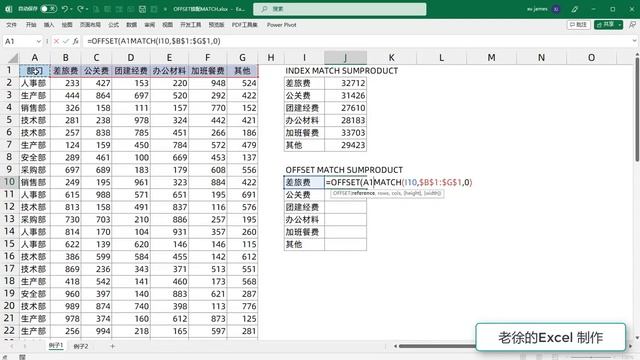Open the Customize Quick Access Toolbar dropdown
Image resolution: width=640 pixels, height=360 pixels.
coord(165,9)
